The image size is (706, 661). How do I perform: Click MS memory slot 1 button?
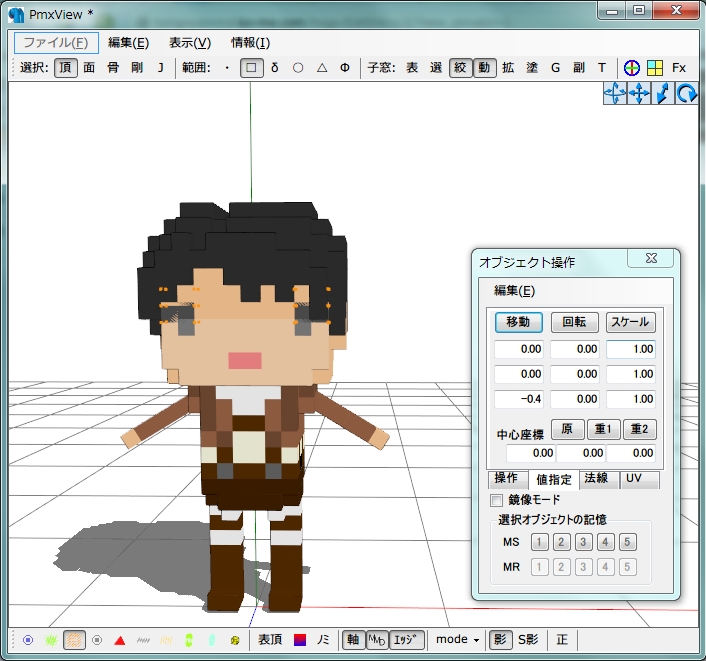pyautogui.click(x=539, y=542)
